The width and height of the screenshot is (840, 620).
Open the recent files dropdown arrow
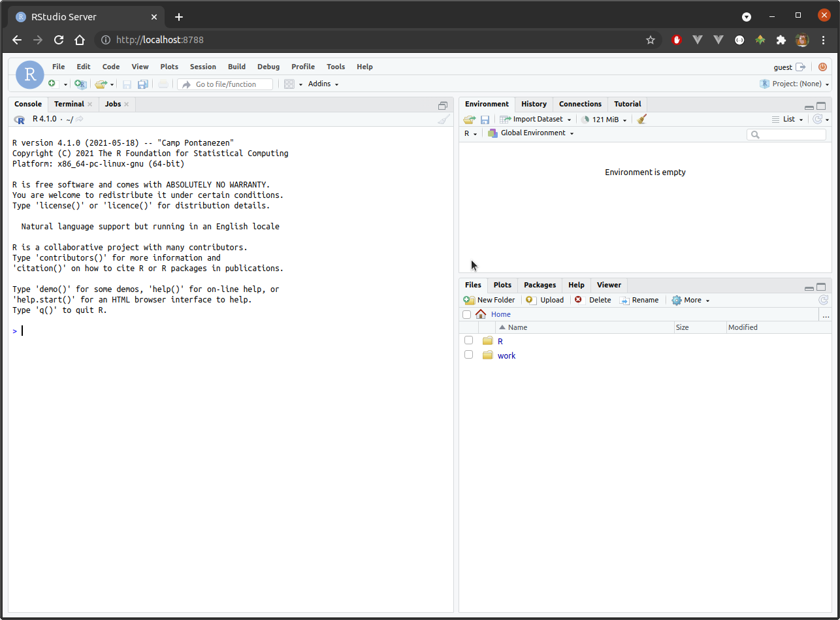point(112,84)
